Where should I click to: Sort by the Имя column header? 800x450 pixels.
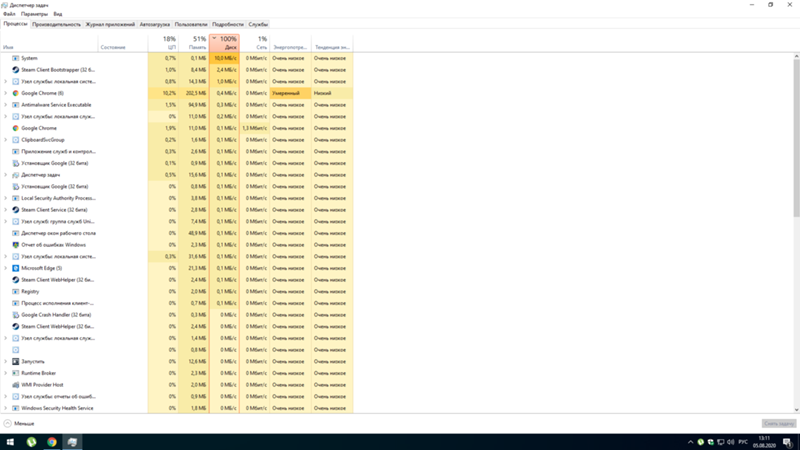coord(49,43)
